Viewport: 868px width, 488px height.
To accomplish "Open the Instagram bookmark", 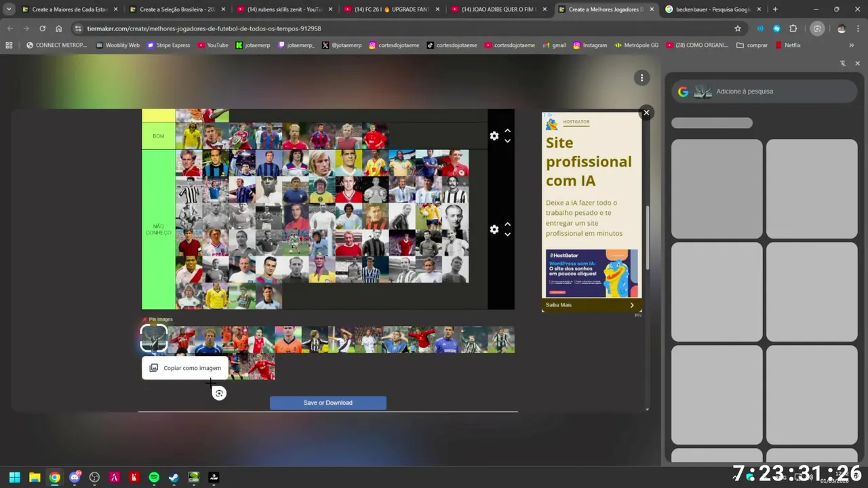I will 590,45.
